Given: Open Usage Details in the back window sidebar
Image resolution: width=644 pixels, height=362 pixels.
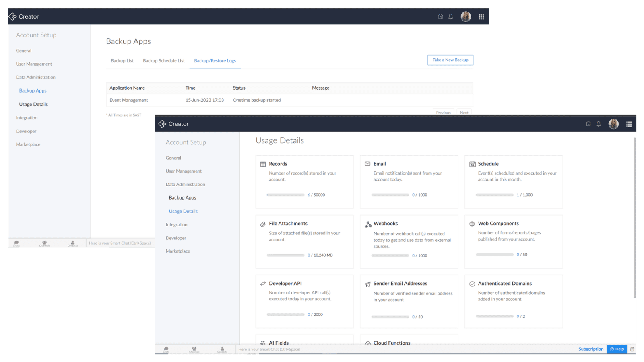Looking at the screenshot, I should coord(33,104).
